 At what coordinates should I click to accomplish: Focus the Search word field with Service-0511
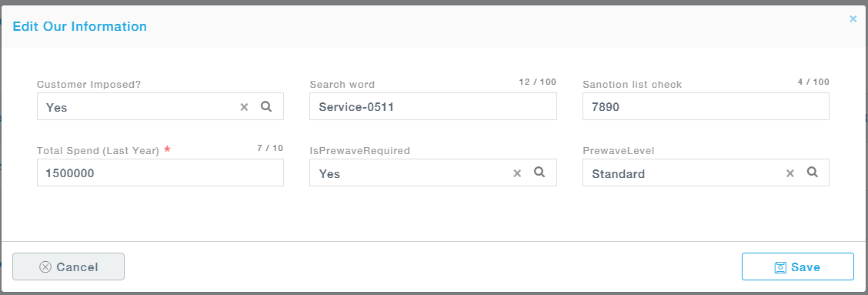coord(433,106)
